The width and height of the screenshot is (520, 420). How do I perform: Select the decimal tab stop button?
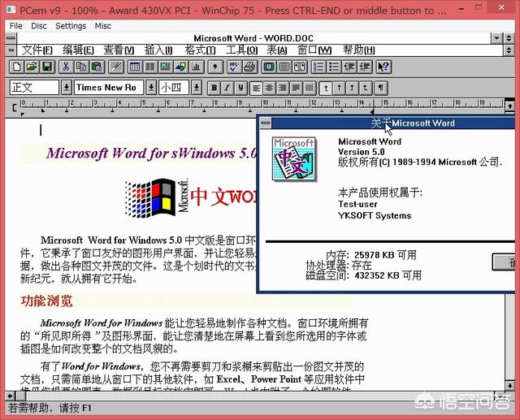pos(365,88)
